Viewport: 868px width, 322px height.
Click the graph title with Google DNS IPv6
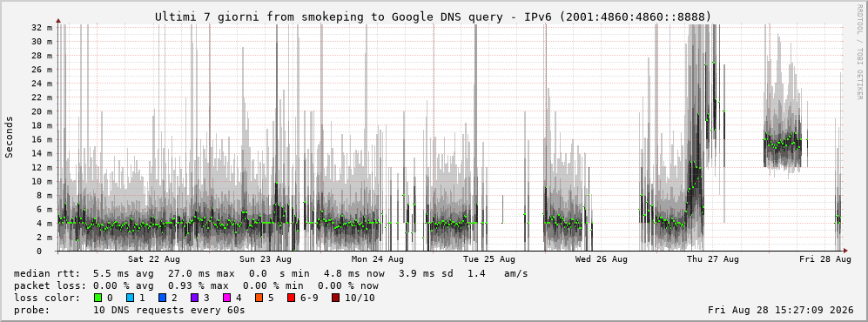[434, 17]
